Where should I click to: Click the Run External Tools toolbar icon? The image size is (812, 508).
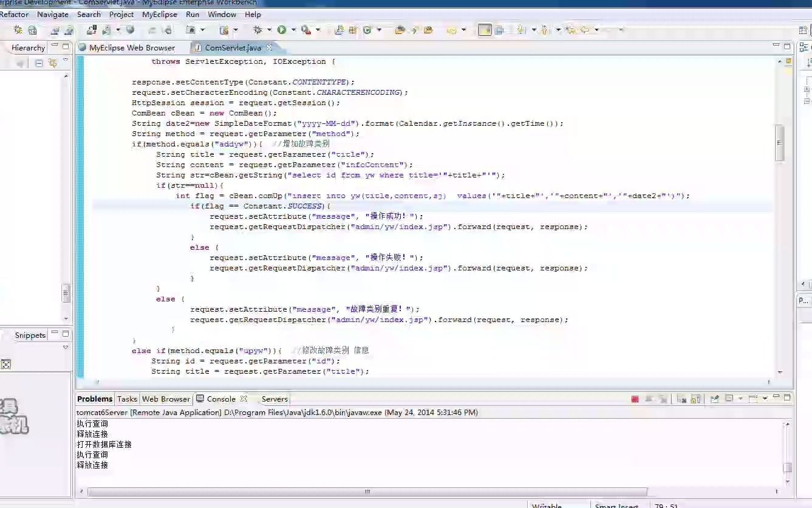coord(305,30)
